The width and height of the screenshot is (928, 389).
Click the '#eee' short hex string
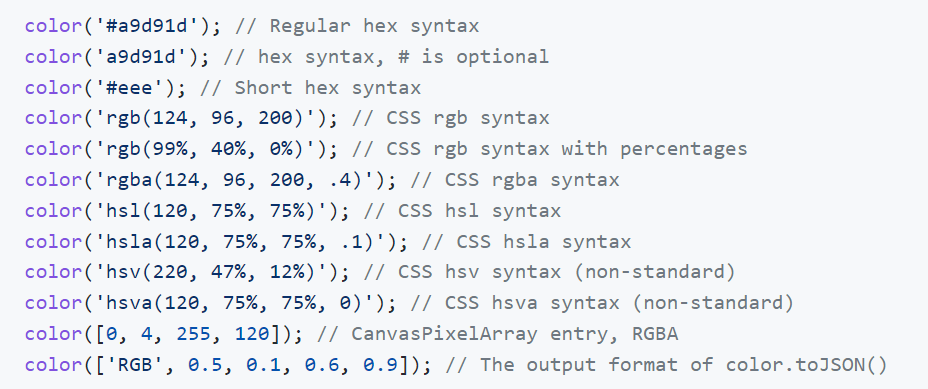(x=130, y=88)
